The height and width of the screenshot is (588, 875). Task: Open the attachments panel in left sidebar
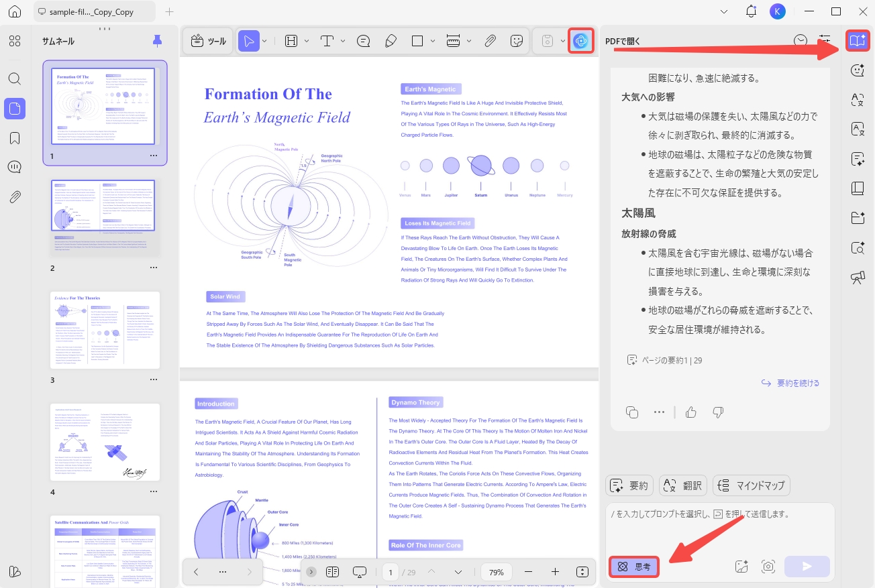pos(15,196)
